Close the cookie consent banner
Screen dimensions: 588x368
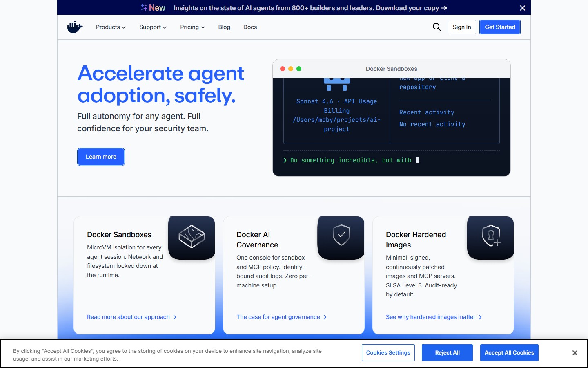coord(575,353)
